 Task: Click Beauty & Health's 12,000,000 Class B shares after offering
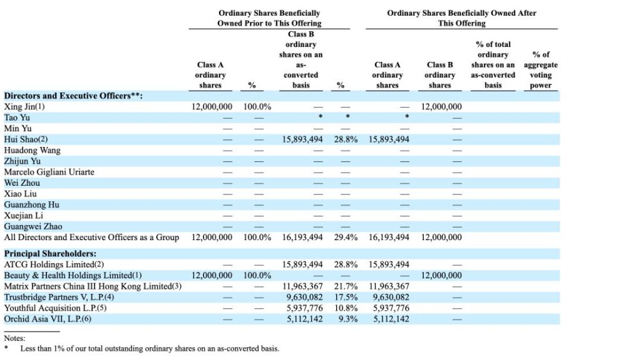coord(441,275)
